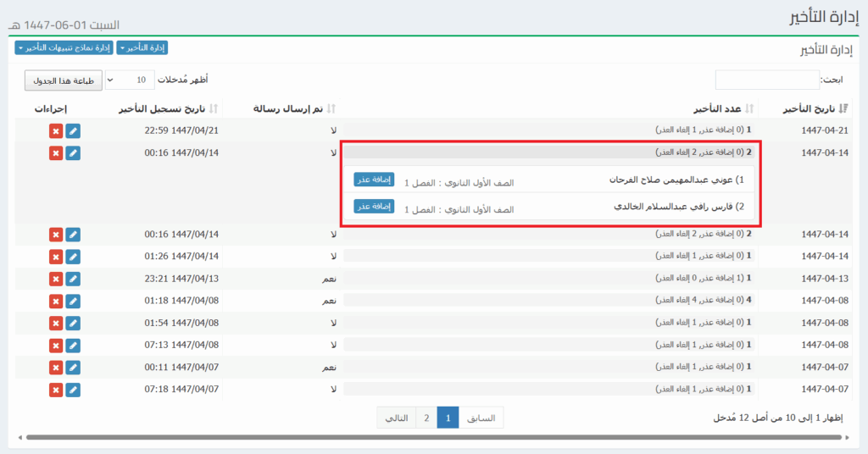Sort the table by the تاريخ التأخير column

point(812,108)
